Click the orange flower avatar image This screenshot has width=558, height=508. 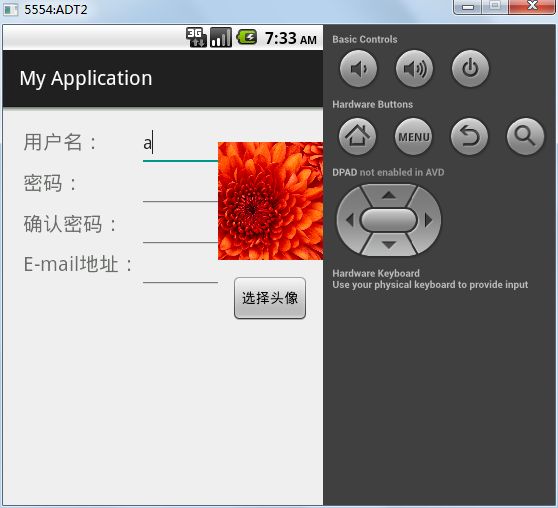coord(270,201)
